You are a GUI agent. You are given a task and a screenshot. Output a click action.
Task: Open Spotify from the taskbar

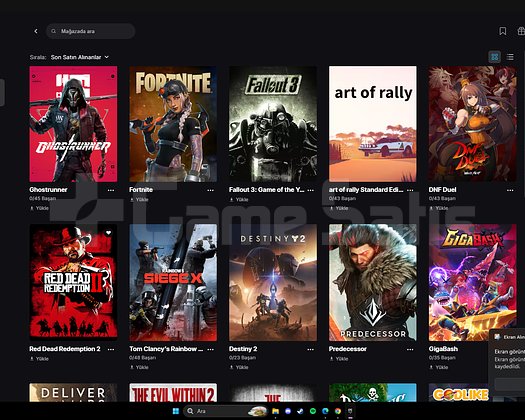[313, 411]
